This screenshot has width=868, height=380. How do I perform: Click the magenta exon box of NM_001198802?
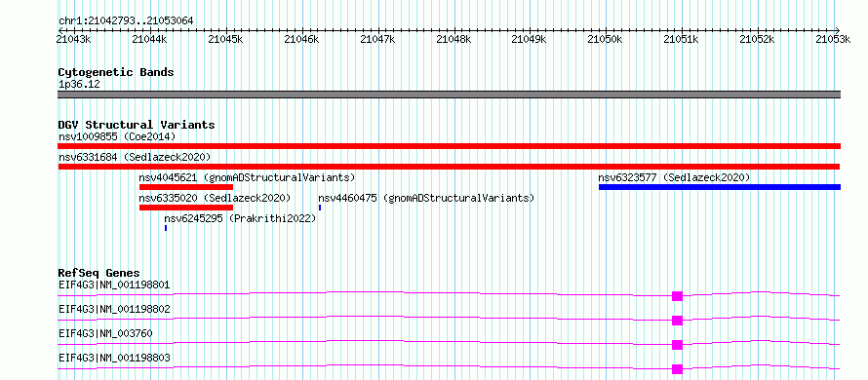tap(677, 321)
